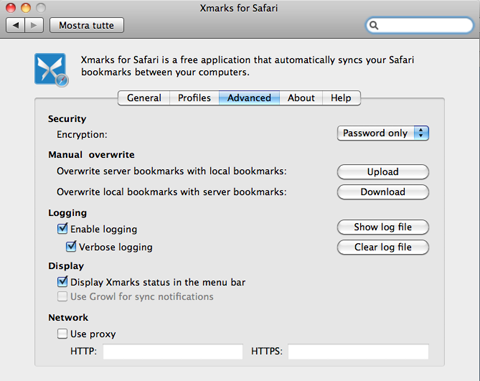Click the Mostra tutte button

coord(87,25)
